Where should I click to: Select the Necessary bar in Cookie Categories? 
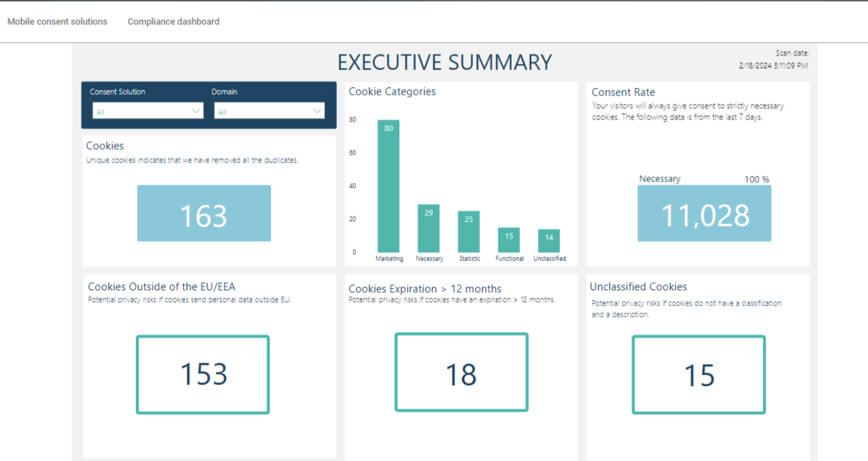coord(429,227)
